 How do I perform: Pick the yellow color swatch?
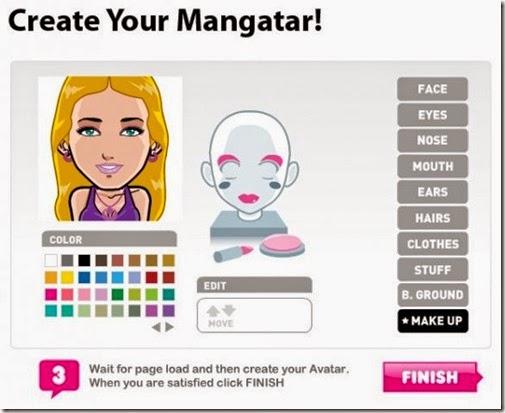[67, 277]
